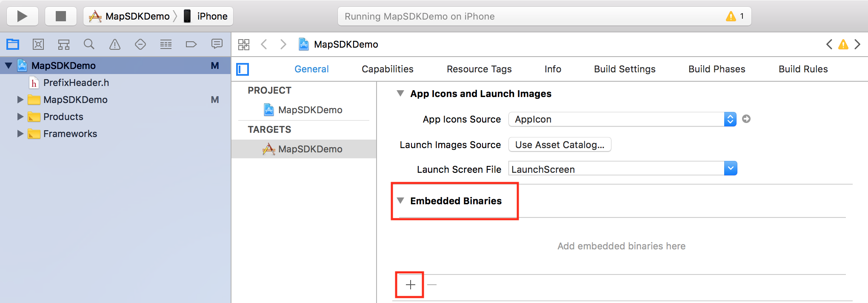Open the Breakpoint navigator icon
Image resolution: width=868 pixels, height=303 pixels.
pos(191,44)
